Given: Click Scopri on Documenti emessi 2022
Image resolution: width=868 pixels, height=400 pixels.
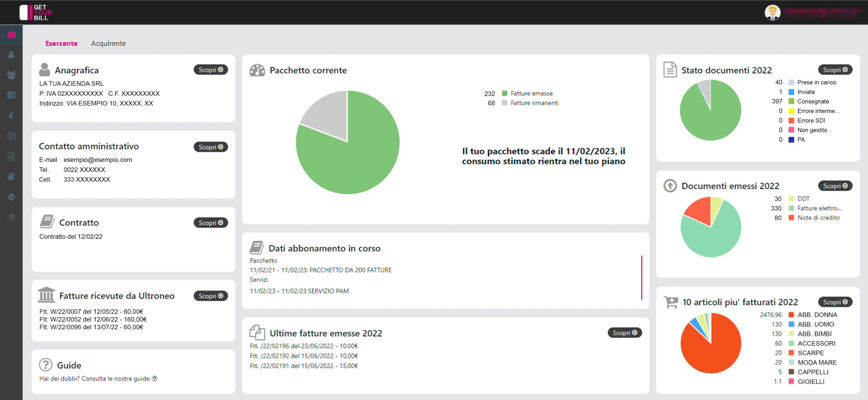Looking at the screenshot, I should (x=835, y=186).
